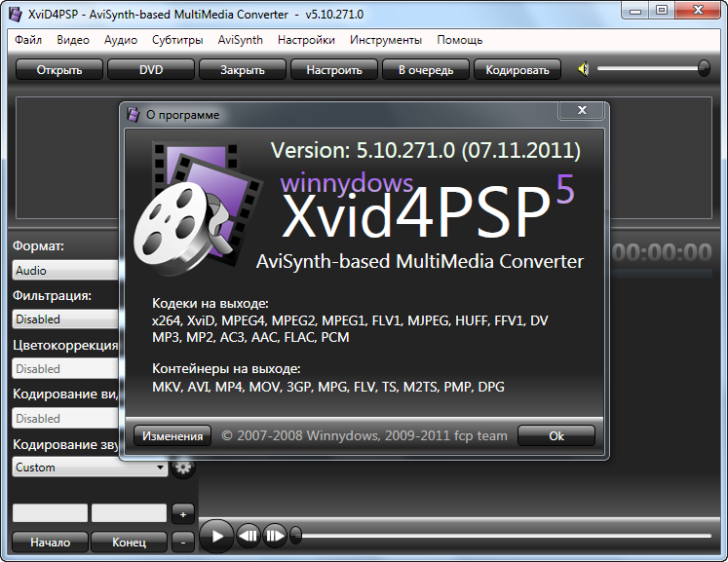Open the Формат dropdown showing Audio
The image size is (728, 562).
coord(65,270)
